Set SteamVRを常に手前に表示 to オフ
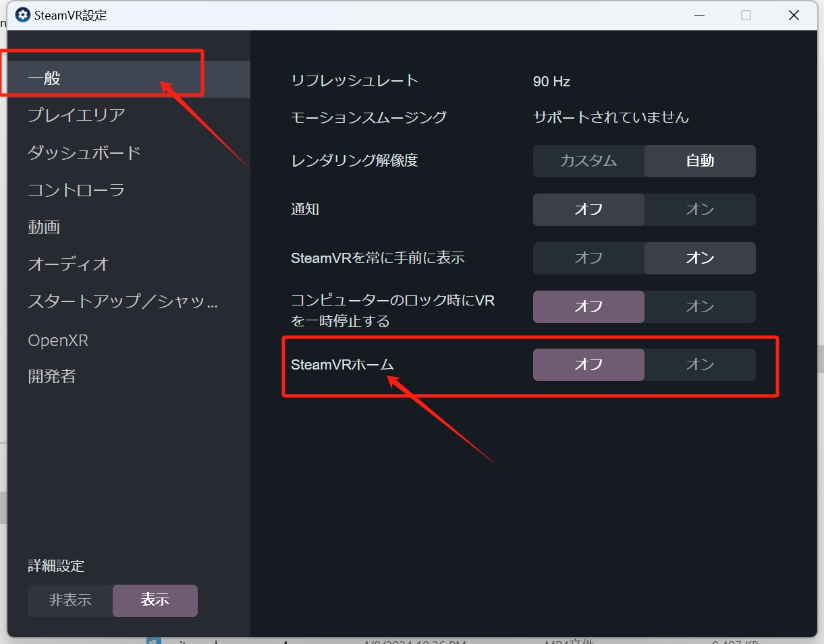Image resolution: width=824 pixels, height=644 pixels. tap(588, 258)
